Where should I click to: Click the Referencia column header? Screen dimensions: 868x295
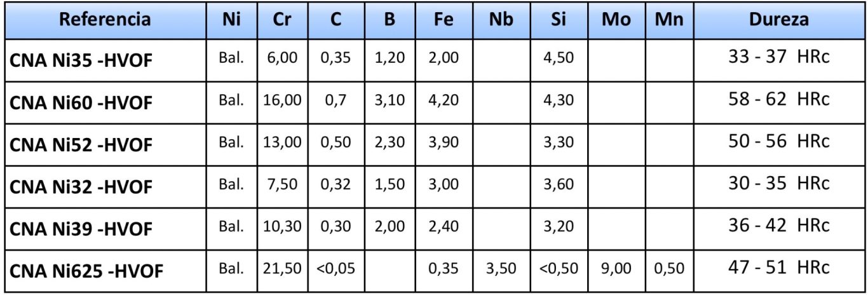pyautogui.click(x=105, y=19)
